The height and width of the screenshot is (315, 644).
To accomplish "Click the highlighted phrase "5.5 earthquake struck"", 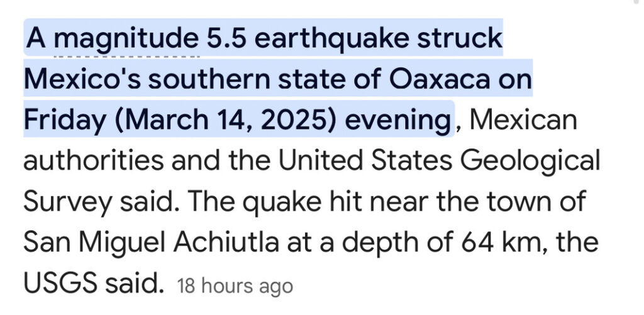I will 355,38.
